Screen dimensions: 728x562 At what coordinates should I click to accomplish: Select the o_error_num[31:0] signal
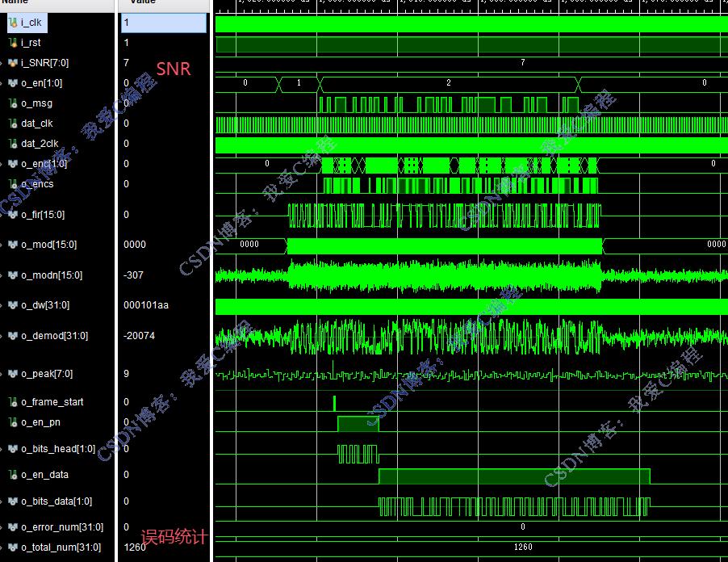click(x=62, y=527)
